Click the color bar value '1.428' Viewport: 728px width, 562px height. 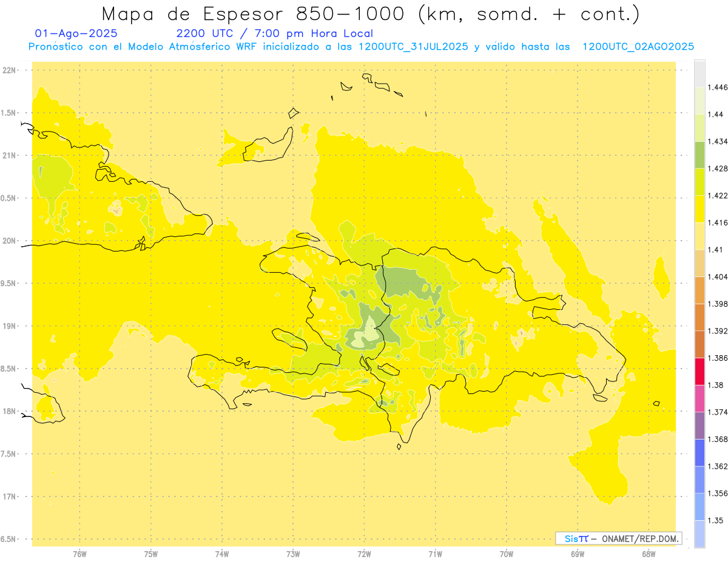point(718,169)
